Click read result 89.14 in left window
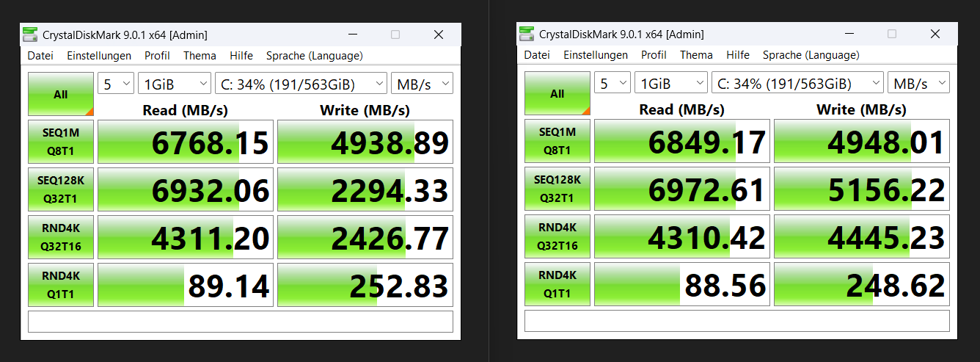 point(186,285)
